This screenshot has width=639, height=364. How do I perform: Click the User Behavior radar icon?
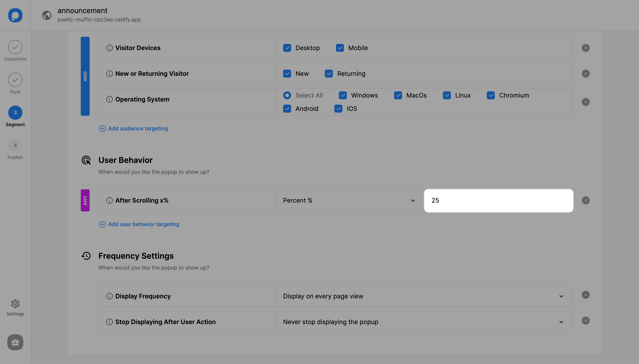tap(87, 160)
